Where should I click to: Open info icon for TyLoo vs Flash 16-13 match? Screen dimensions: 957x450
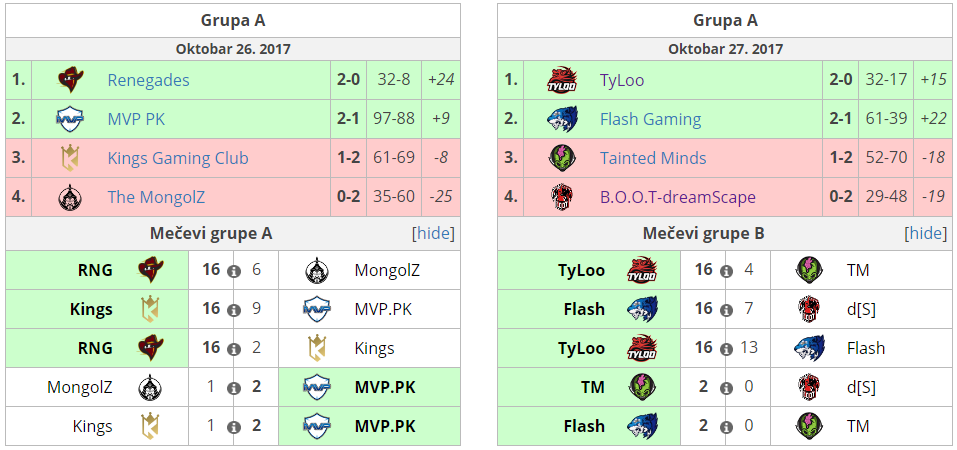tap(726, 349)
